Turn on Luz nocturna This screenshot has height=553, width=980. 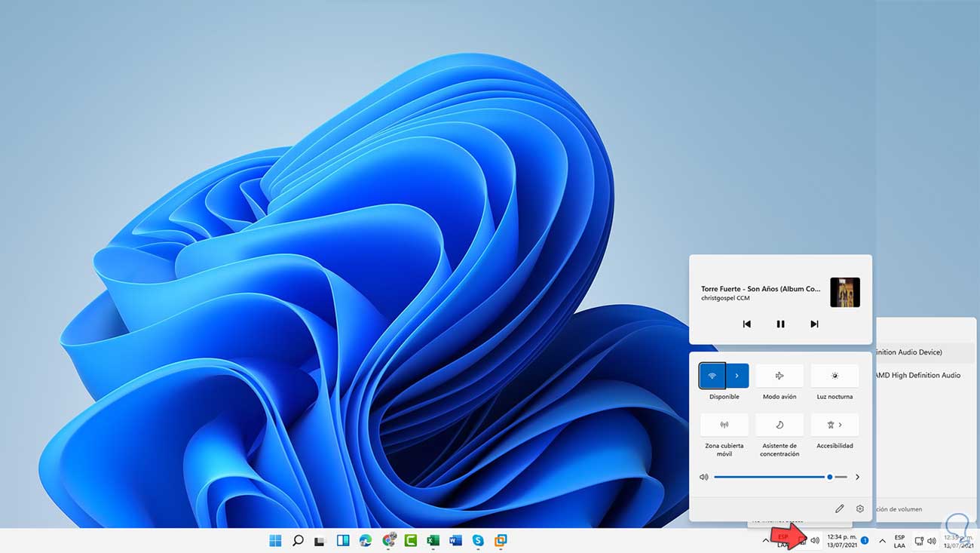click(x=835, y=376)
